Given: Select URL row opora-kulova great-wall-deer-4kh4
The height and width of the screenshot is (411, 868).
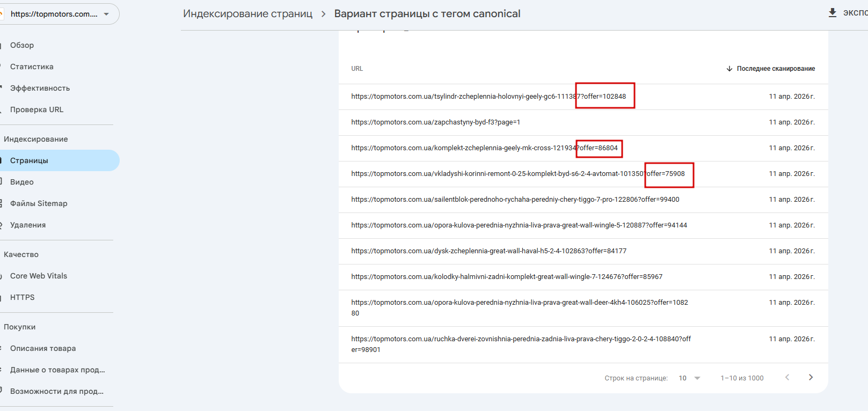Looking at the screenshot, I should click(583, 308).
